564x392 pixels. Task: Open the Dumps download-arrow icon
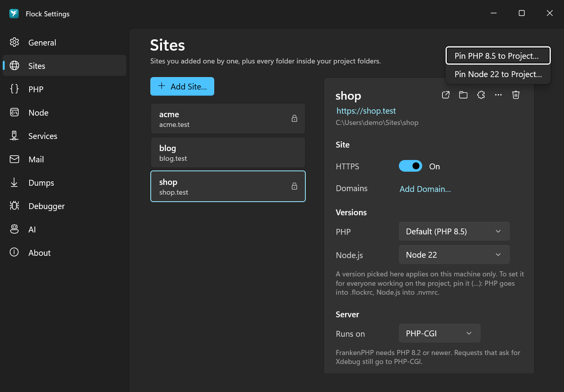(x=14, y=183)
